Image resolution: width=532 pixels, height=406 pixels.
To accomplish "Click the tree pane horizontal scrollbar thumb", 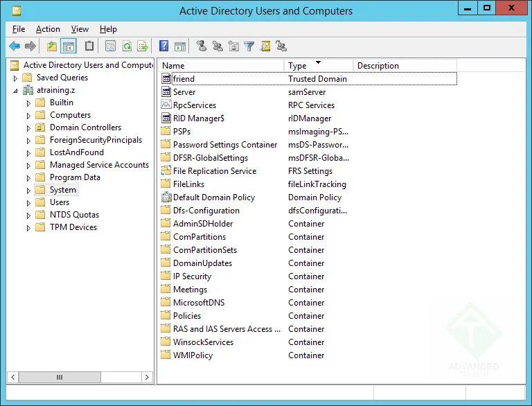I will pyautogui.click(x=60, y=377).
